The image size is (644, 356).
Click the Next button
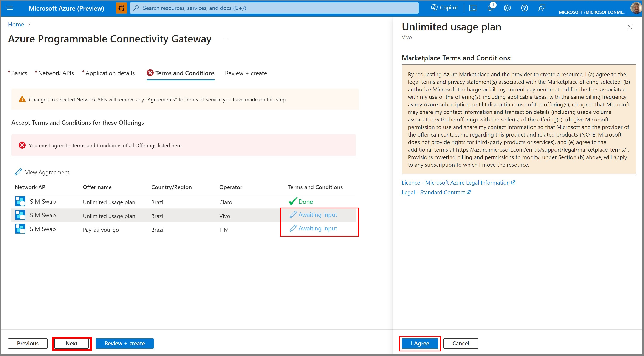(71, 344)
